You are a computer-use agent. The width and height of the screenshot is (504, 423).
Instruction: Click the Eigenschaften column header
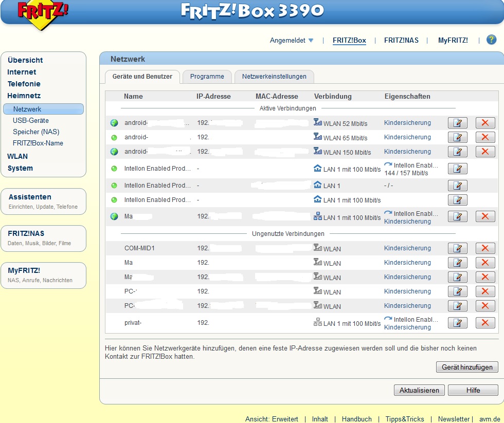point(407,96)
